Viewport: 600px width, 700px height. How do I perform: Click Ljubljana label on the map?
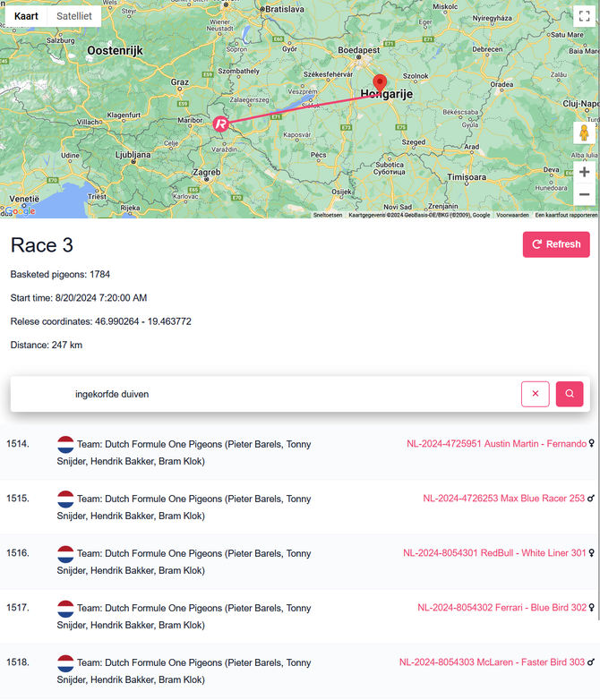pos(133,155)
